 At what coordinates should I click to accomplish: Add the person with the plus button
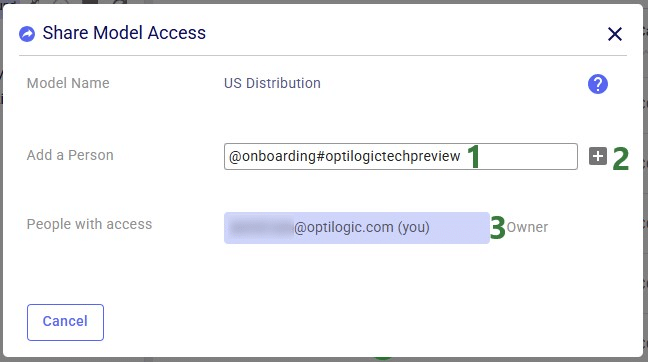click(598, 156)
